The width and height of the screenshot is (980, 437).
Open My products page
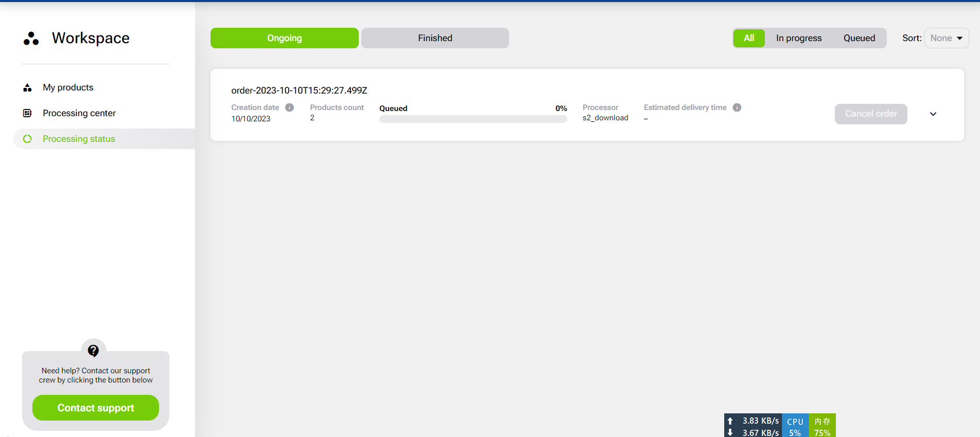point(68,87)
